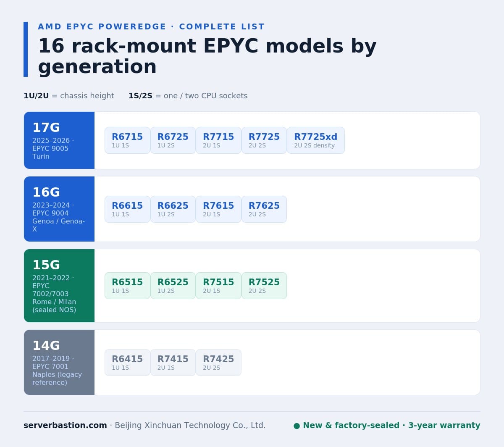Select the R7625 model chip
Image resolution: width=504 pixels, height=447 pixels.
point(264,209)
